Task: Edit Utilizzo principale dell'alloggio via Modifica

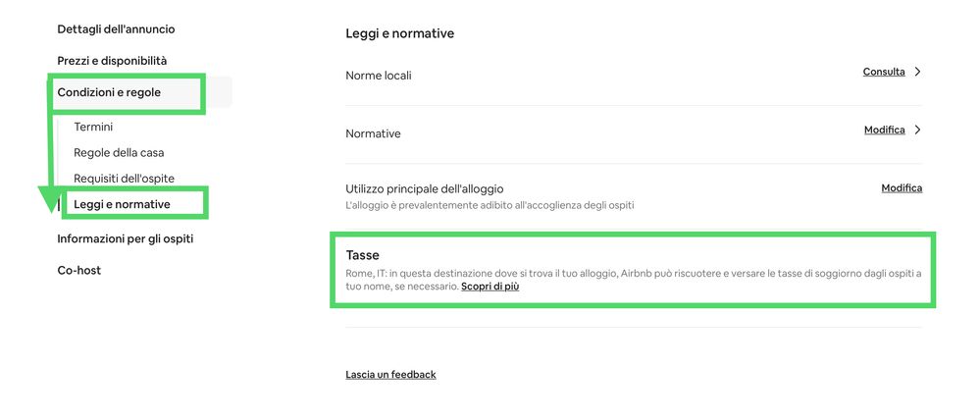Action: coord(902,187)
